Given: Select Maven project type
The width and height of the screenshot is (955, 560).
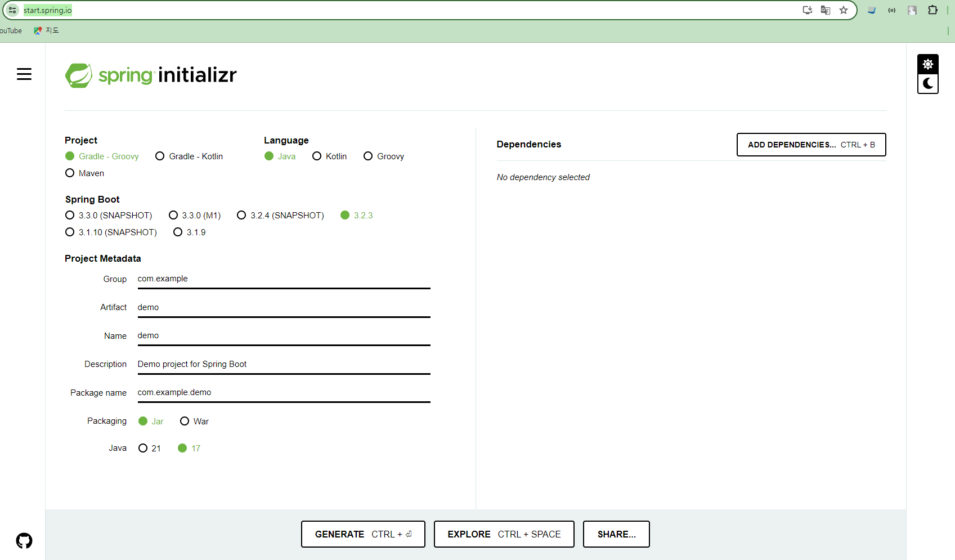Looking at the screenshot, I should pyautogui.click(x=84, y=173).
